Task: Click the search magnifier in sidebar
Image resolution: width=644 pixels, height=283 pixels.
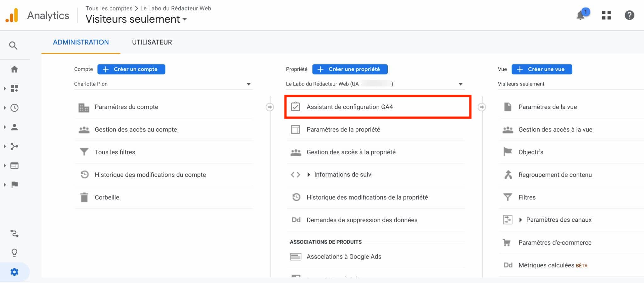Action: (13, 46)
